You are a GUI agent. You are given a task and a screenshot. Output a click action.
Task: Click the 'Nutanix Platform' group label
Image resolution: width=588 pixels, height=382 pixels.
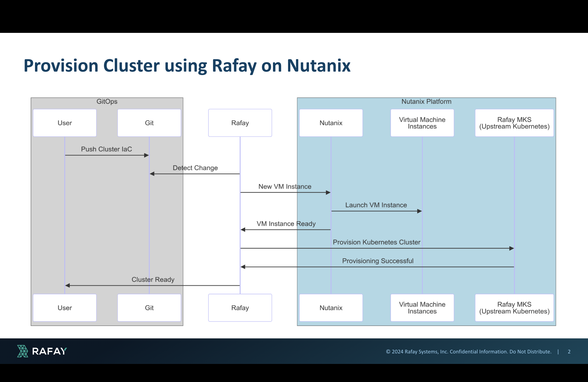[x=426, y=102]
